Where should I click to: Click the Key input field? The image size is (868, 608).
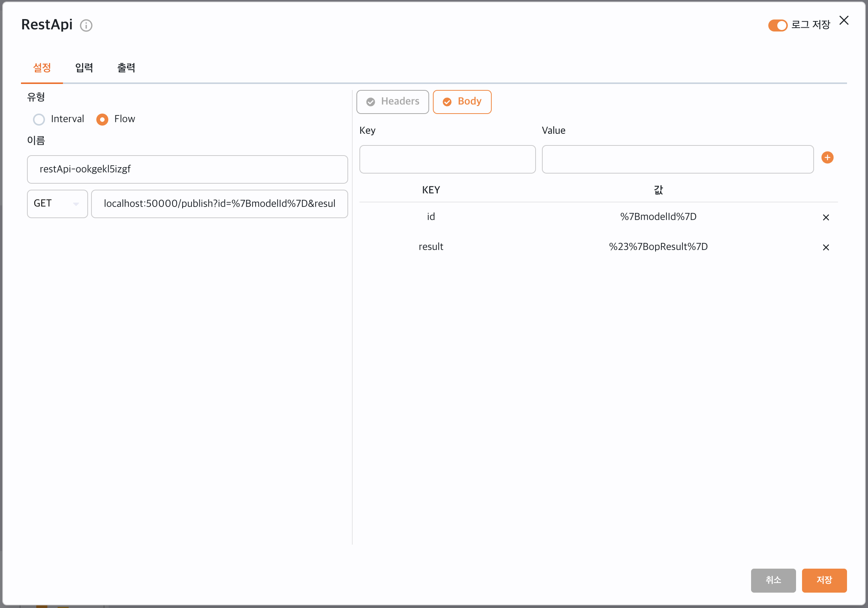pos(447,160)
